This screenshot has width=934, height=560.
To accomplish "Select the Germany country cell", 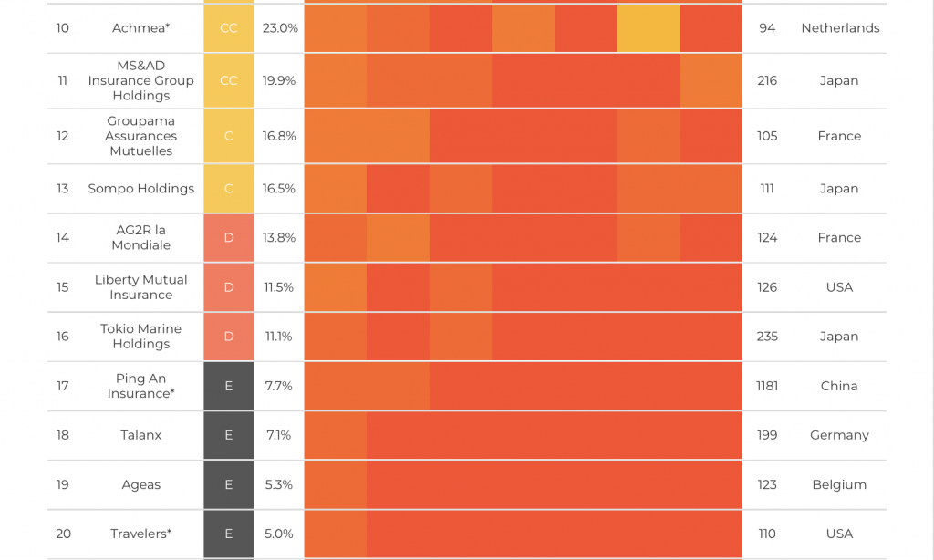I will point(839,435).
